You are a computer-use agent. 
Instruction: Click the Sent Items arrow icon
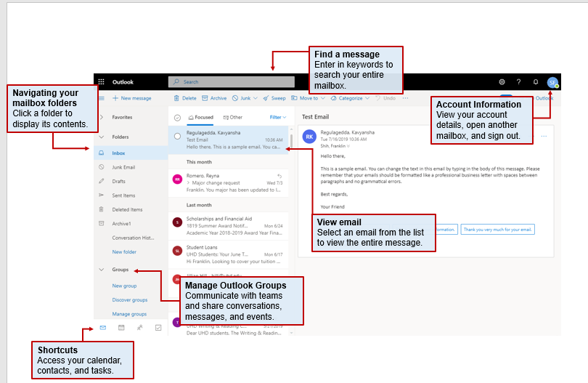click(101, 195)
